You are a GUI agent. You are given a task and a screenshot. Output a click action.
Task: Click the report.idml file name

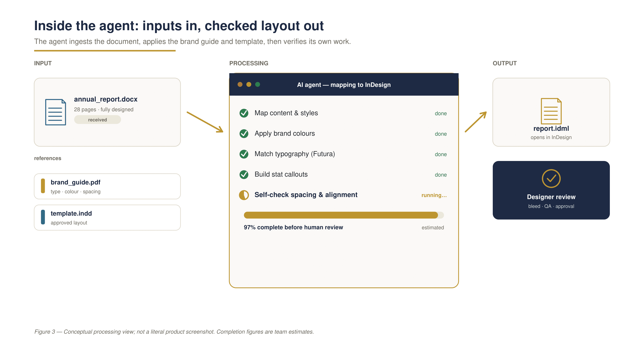pyautogui.click(x=551, y=129)
